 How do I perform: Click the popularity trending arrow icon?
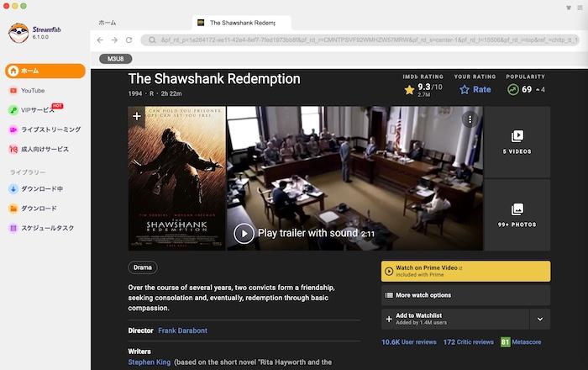512,89
